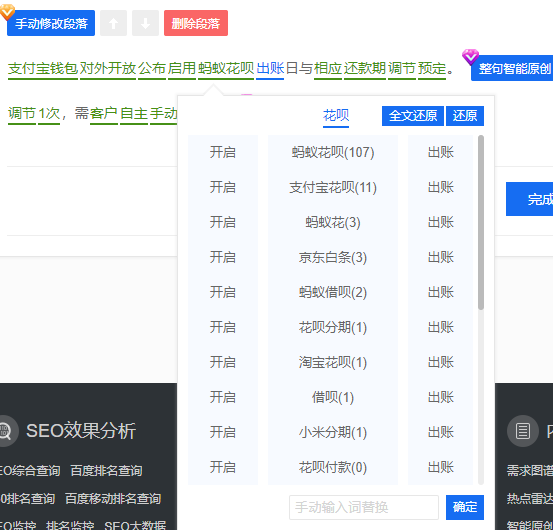Choose synonym 蚂蚁借呗(2)
The width and height of the screenshot is (553, 530).
(333, 292)
